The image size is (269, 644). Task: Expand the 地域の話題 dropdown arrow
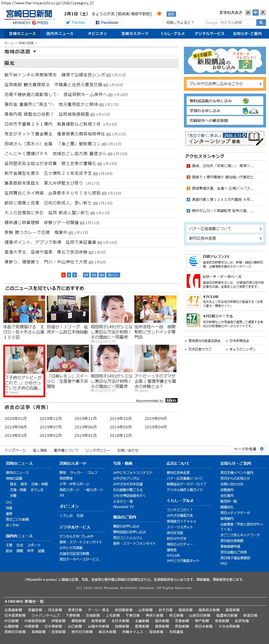tap(34, 52)
